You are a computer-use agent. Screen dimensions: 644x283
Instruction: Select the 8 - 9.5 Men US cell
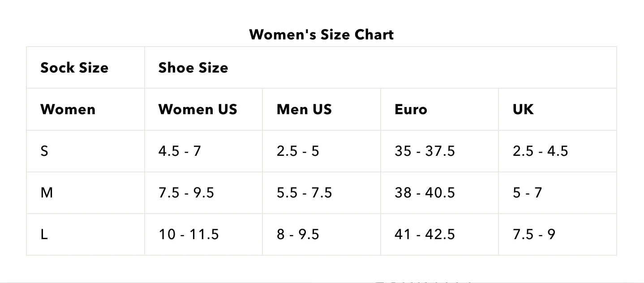tap(322, 234)
